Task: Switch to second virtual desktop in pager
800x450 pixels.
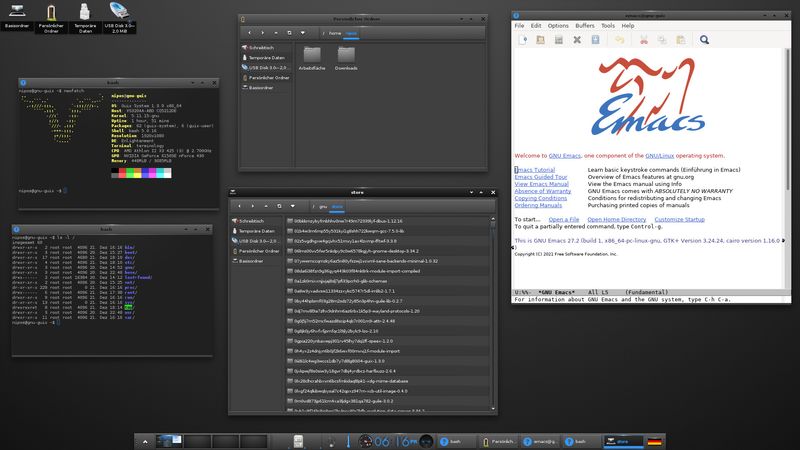Action: 197,441
